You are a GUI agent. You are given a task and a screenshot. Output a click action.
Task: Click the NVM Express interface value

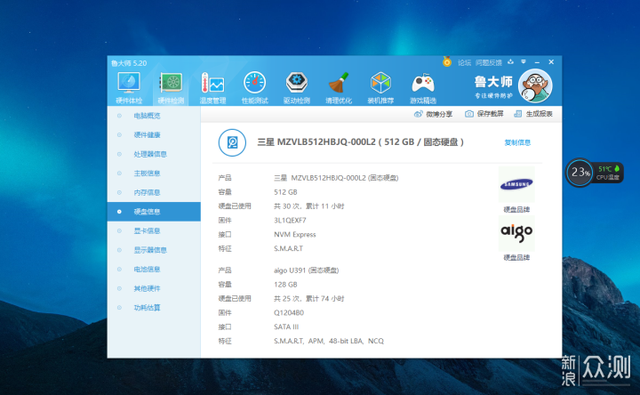[295, 234]
